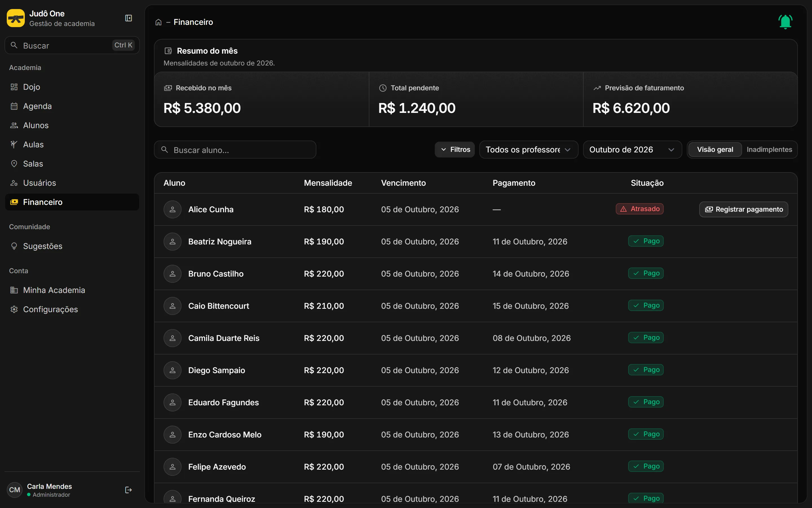Expand the Filtros dropdown
Viewport: 812px width, 508px height.
pos(455,150)
